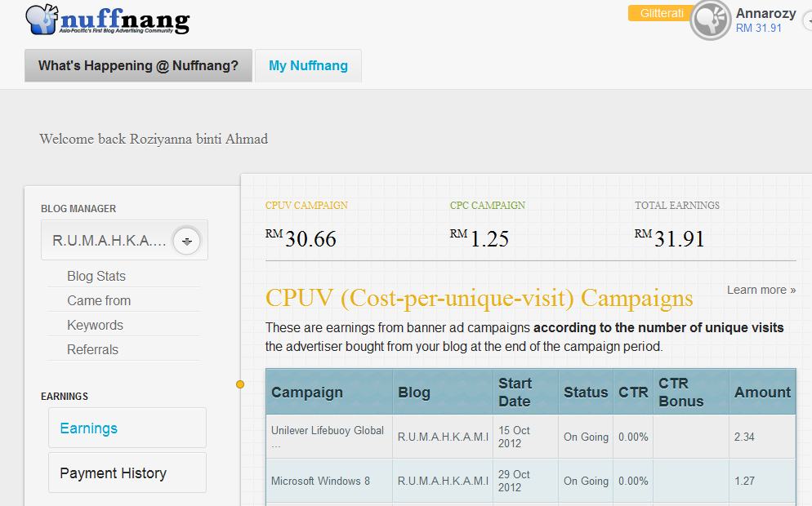Click the Blog column header
The width and height of the screenshot is (812, 506).
[443, 392]
